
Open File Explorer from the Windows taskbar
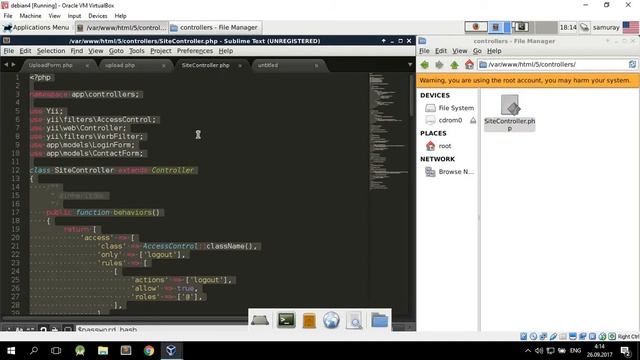(103, 351)
